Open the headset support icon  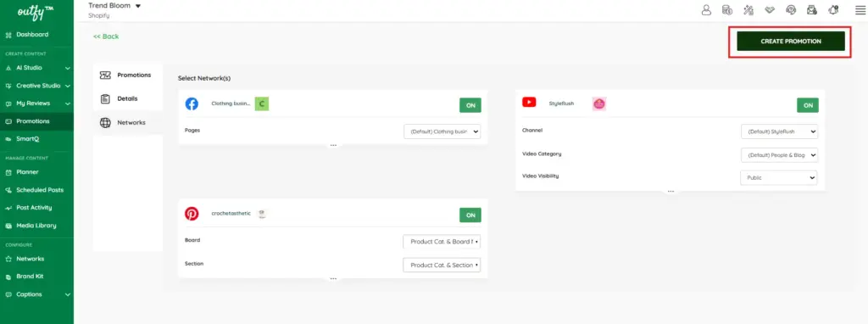791,10
